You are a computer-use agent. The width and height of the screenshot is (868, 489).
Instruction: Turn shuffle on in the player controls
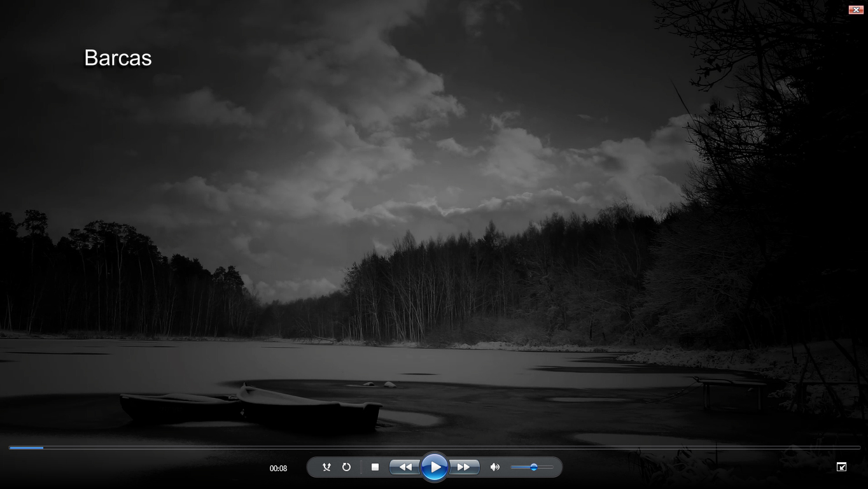(x=326, y=467)
